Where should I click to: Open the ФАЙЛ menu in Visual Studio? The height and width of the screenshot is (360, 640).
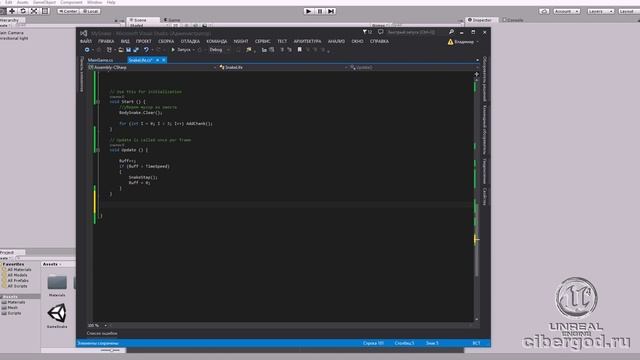(86, 41)
